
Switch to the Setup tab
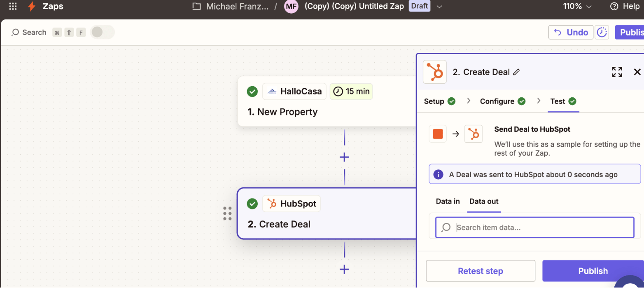pyautogui.click(x=440, y=101)
